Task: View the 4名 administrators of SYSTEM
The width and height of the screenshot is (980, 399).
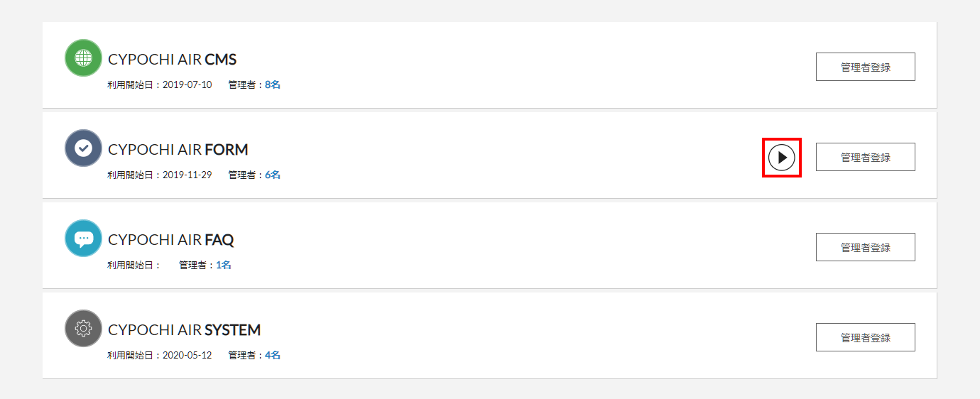Action: tap(273, 355)
